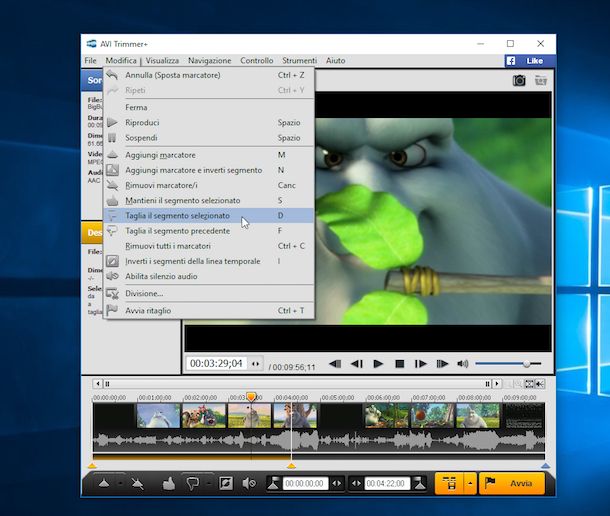The image size is (610, 516).
Task: Choose Aggiungi marcatore menu entry
Action: click(209, 155)
